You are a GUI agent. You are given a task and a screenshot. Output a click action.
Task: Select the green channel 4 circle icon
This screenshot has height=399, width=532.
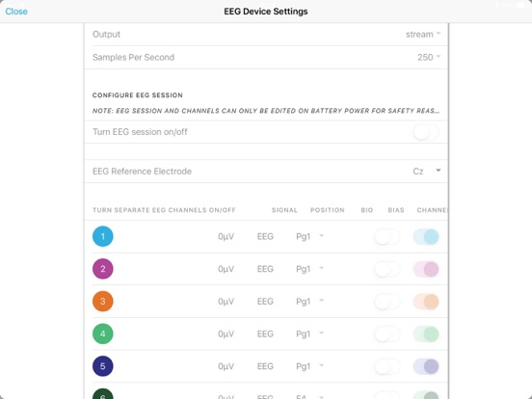click(x=103, y=333)
